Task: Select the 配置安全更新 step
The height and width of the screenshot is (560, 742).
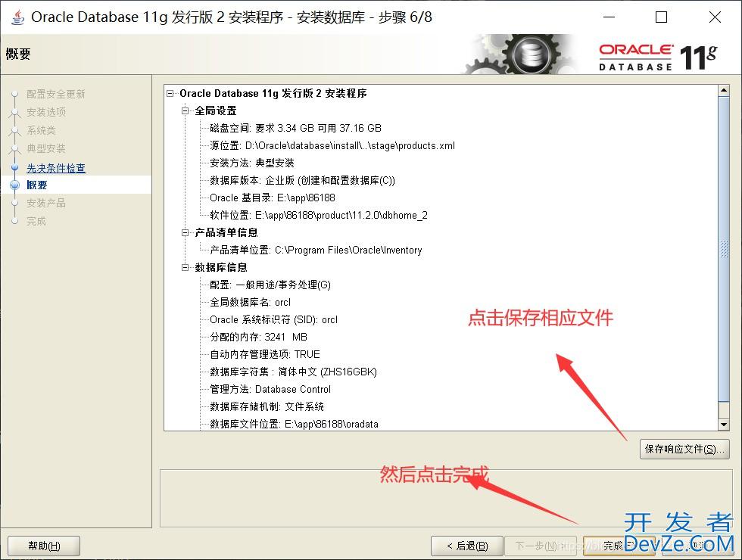Action: (56, 94)
